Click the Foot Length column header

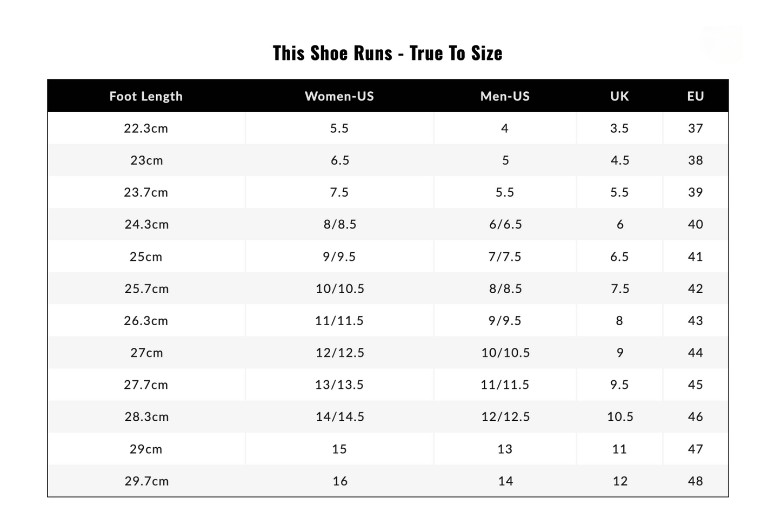[x=146, y=96]
